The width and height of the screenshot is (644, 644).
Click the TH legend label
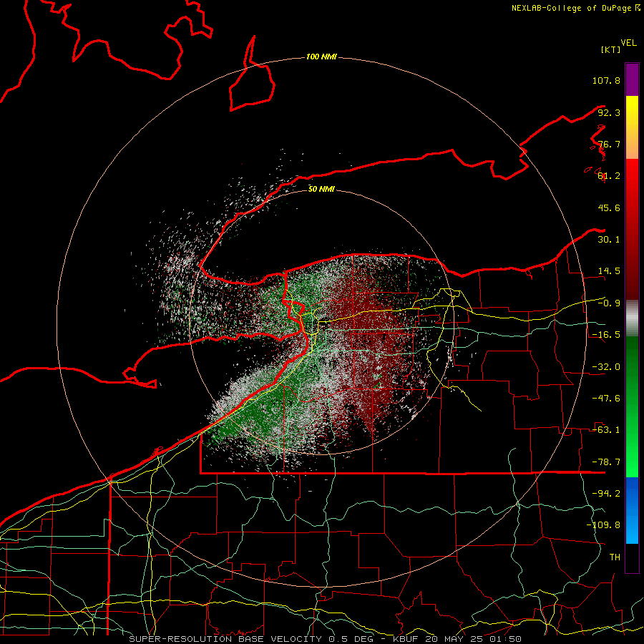pyautogui.click(x=615, y=557)
